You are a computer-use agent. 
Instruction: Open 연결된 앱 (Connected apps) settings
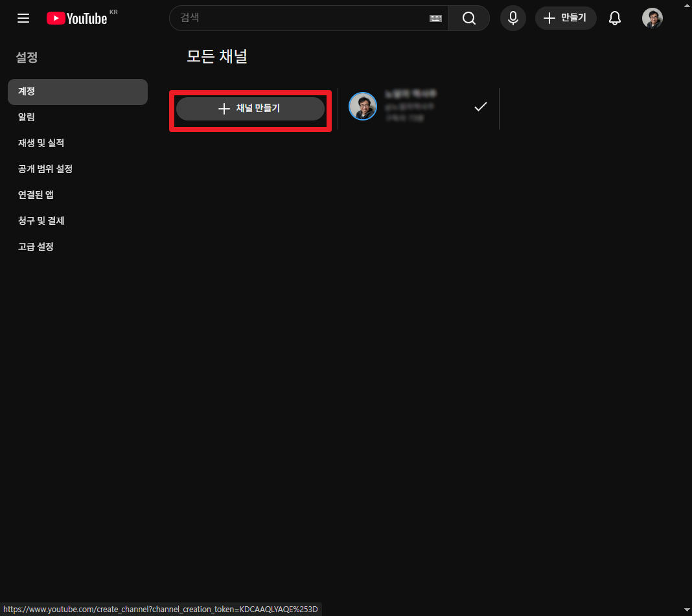pos(34,194)
